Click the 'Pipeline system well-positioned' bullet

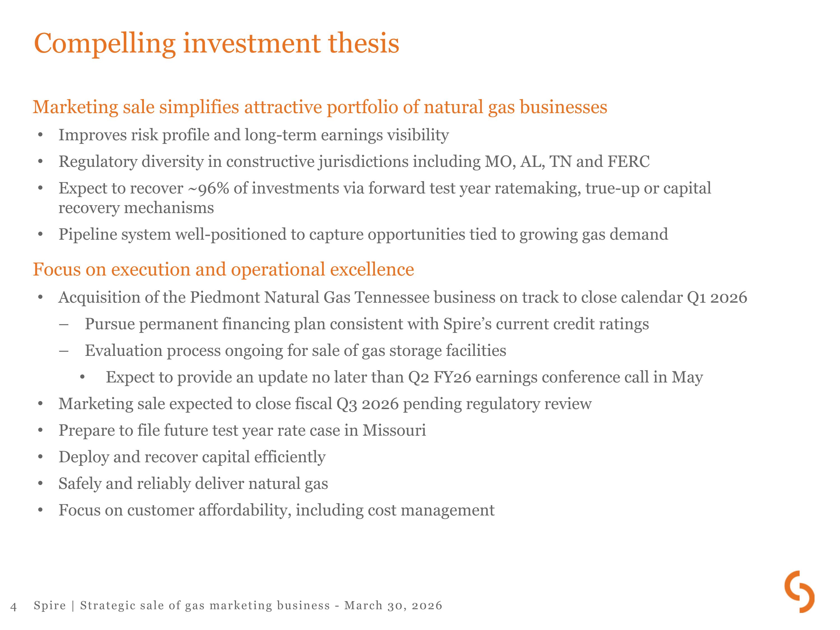pyautogui.click(x=363, y=234)
